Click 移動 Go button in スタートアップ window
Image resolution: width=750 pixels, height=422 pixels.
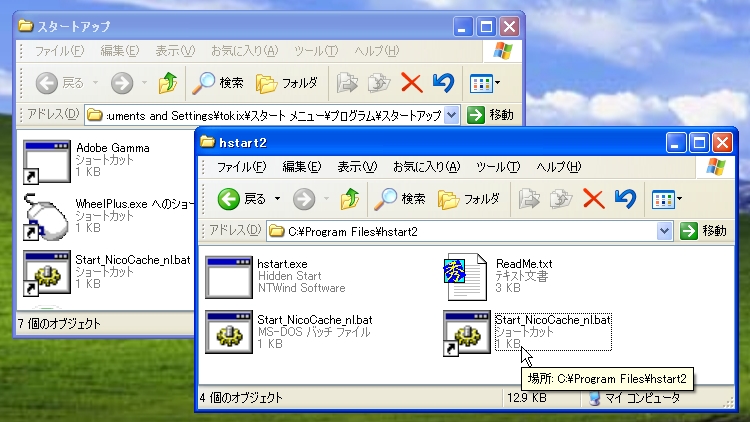coord(490,115)
